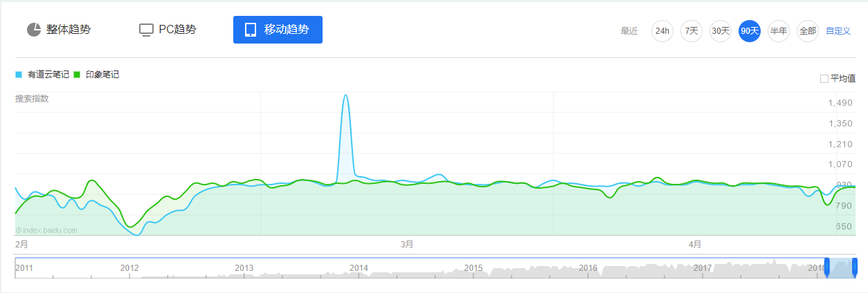
Task: Click the 2014 marker on the timeline
Action: pyautogui.click(x=359, y=267)
